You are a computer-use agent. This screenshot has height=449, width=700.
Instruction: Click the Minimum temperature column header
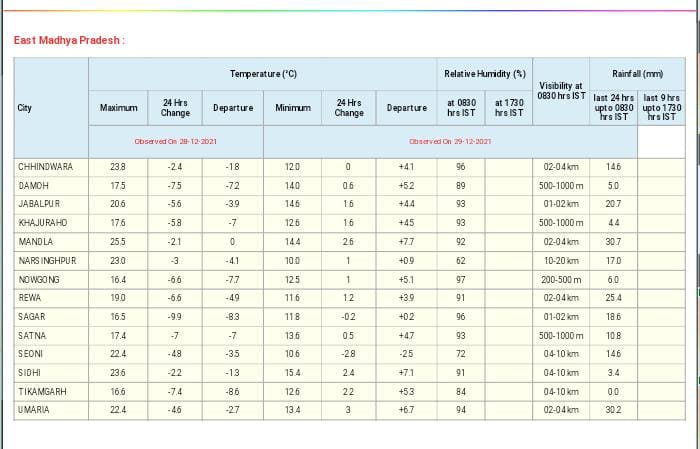[292, 107]
